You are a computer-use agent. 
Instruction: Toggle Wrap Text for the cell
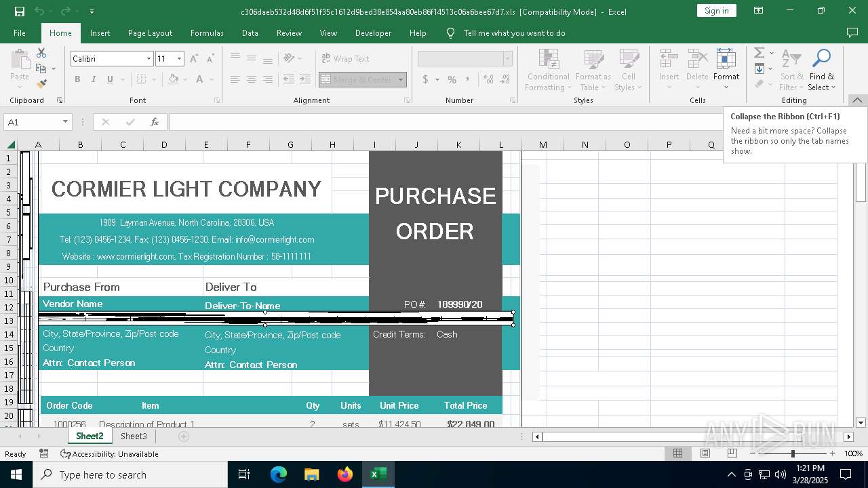coord(346,59)
